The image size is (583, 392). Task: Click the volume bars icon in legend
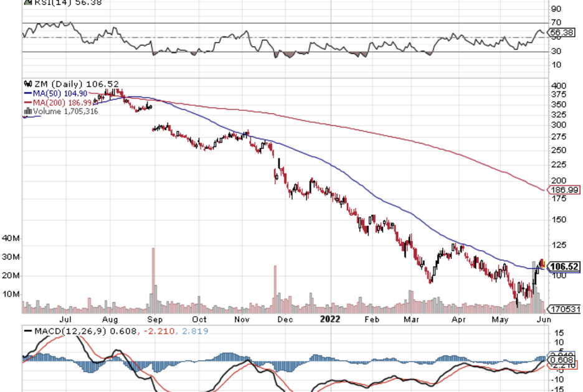click(x=27, y=112)
